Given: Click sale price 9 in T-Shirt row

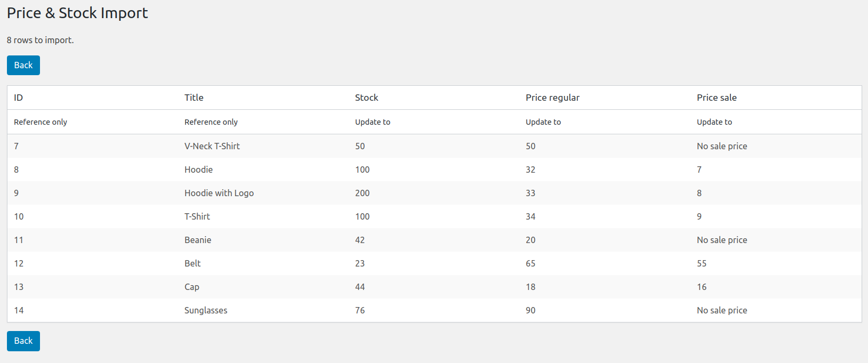Looking at the screenshot, I should click(699, 216).
